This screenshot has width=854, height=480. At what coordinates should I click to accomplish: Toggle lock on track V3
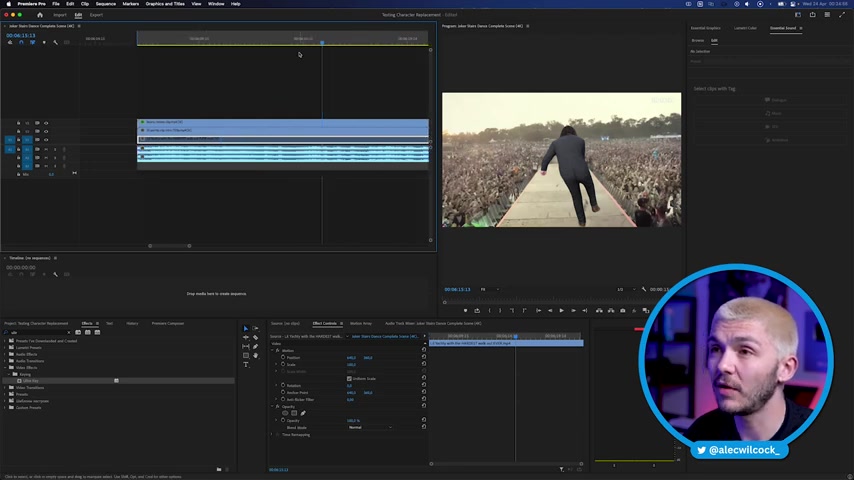coord(19,123)
